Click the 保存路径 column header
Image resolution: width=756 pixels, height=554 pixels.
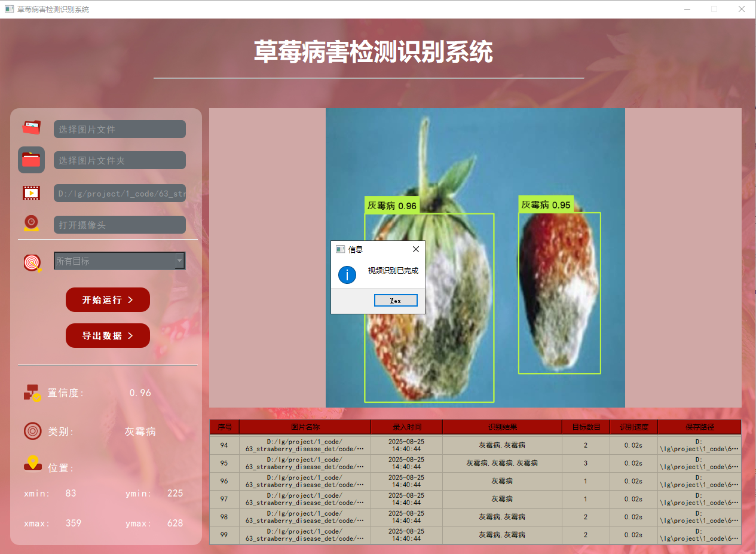coord(700,427)
